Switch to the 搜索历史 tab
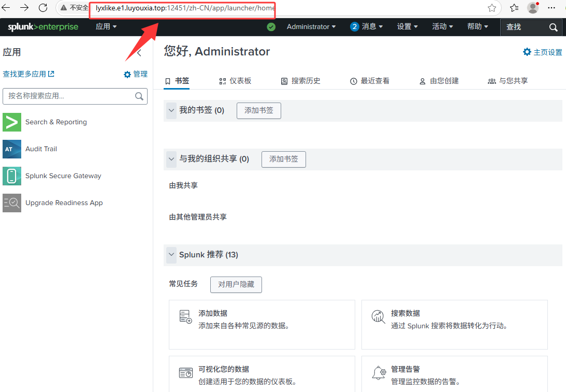This screenshot has width=566, height=392. [x=300, y=81]
